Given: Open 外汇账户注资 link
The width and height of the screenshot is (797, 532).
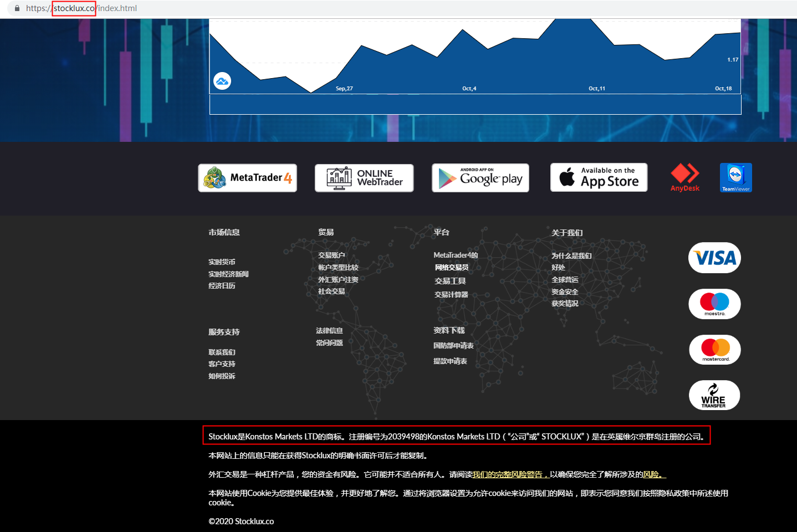Looking at the screenshot, I should tap(338, 280).
